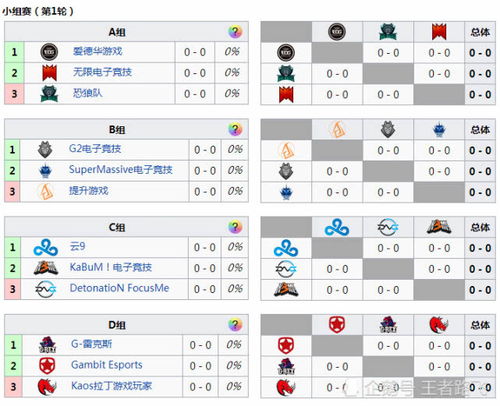
Task: Click the DetonatioN FocusMe logo in crosstable header
Action: coord(388,227)
